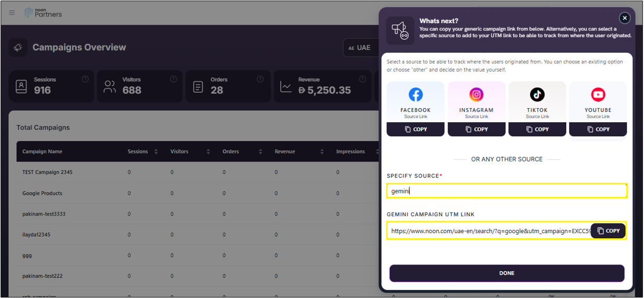
Task: Copy the TikTok source link
Action: coord(537,129)
